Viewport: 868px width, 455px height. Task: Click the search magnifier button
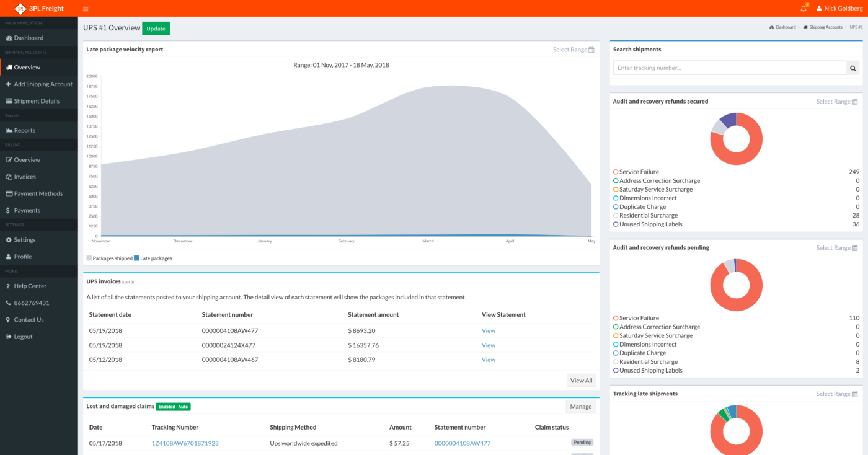[x=853, y=68]
